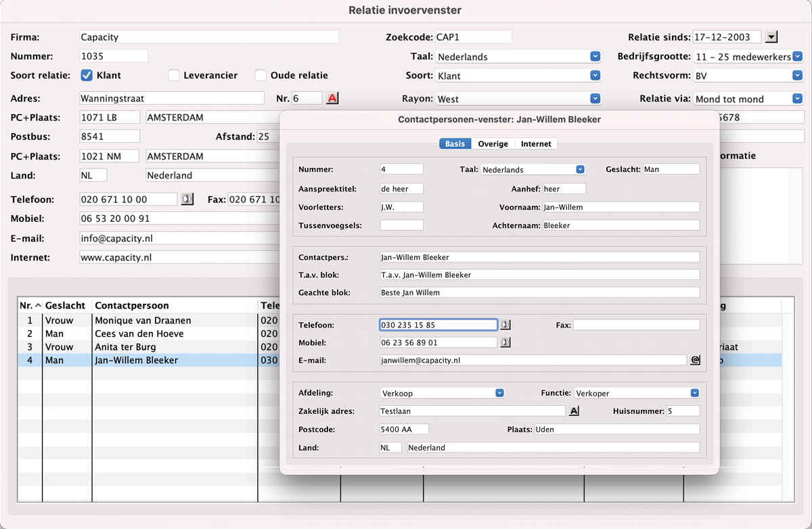Click the empty Tussenvoegsels field
Screen dimensions: 812x529
point(402,225)
